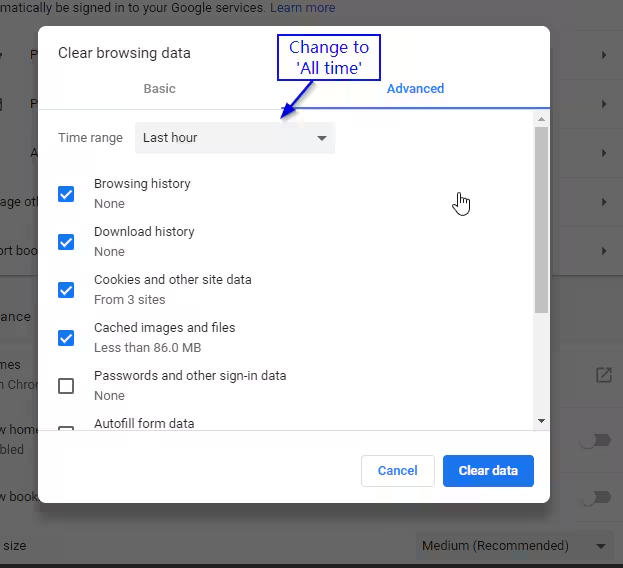Uncheck the Browsing history checkbox
The width and height of the screenshot is (623, 568).
(66, 194)
